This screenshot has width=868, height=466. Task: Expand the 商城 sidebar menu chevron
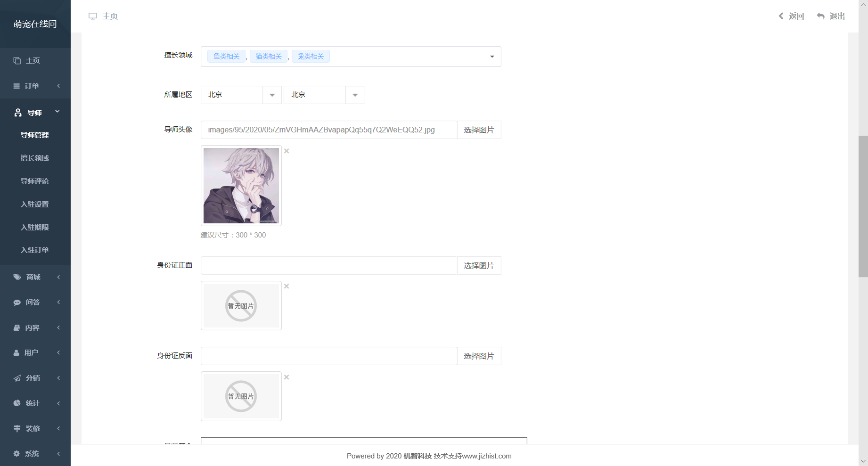[58, 277]
